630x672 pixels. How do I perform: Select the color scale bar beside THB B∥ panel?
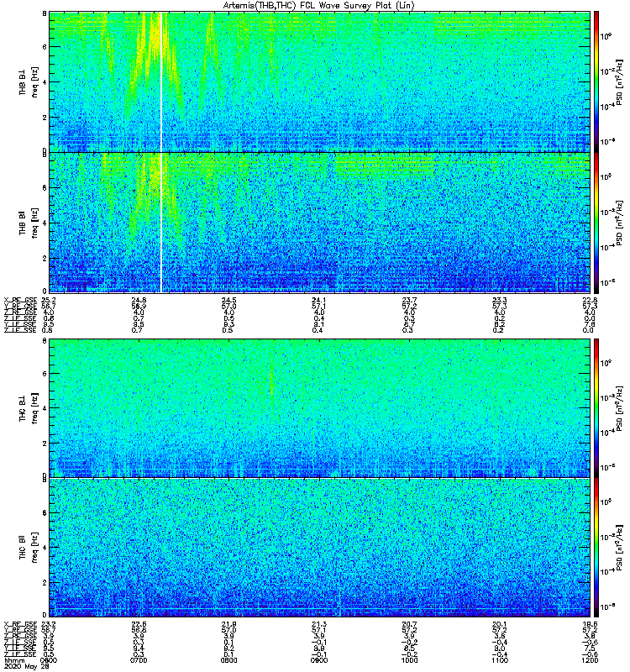point(596,223)
